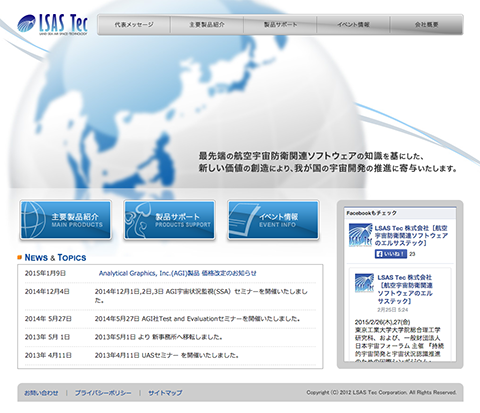480x413 pixels.
Task: Click the Products Support banner figure icon
Action: [x=137, y=219]
